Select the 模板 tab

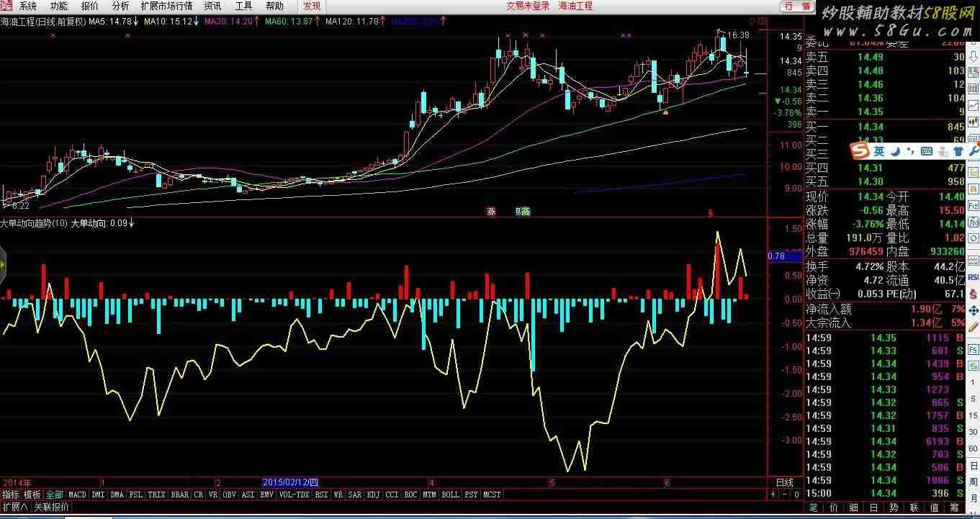[32, 495]
